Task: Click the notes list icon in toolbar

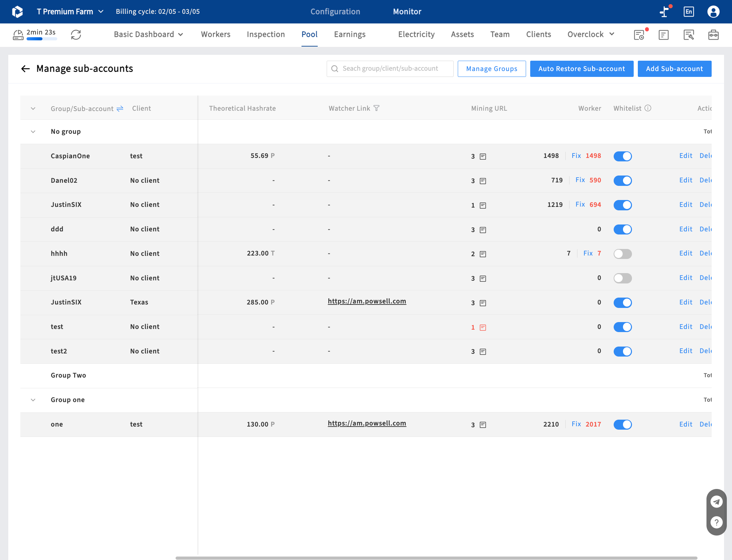Action: point(663,35)
